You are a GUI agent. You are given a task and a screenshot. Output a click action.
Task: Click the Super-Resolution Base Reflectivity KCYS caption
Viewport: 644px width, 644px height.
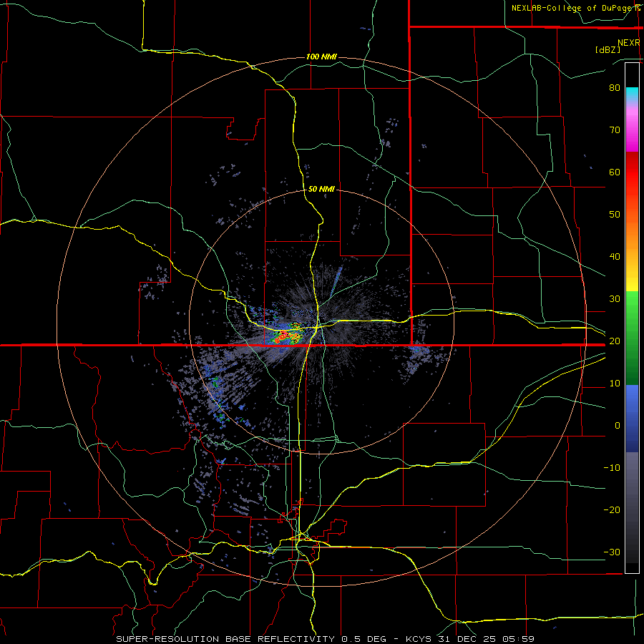click(325, 639)
